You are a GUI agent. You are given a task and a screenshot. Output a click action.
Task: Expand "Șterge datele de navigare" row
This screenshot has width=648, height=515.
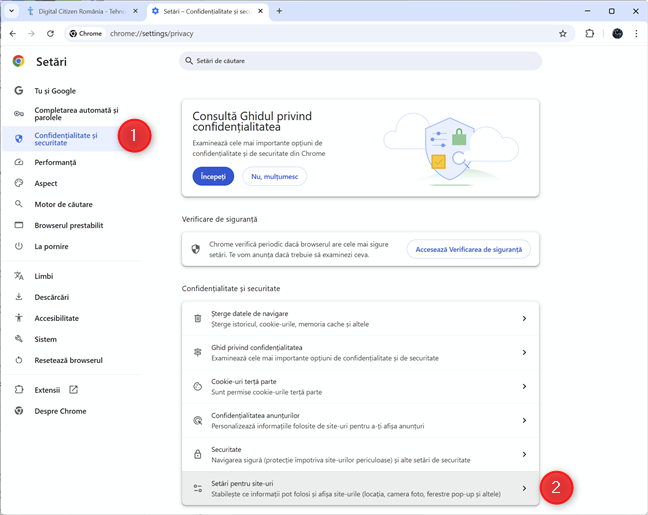click(360, 319)
